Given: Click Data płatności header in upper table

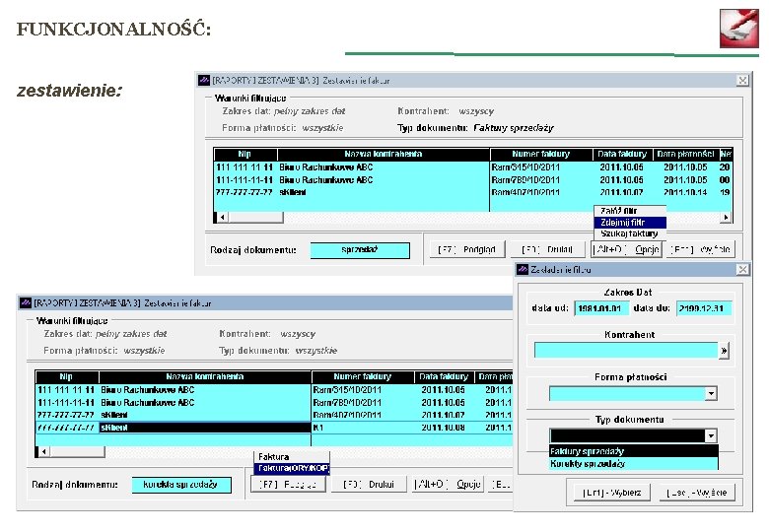Looking at the screenshot, I should click(685, 154).
